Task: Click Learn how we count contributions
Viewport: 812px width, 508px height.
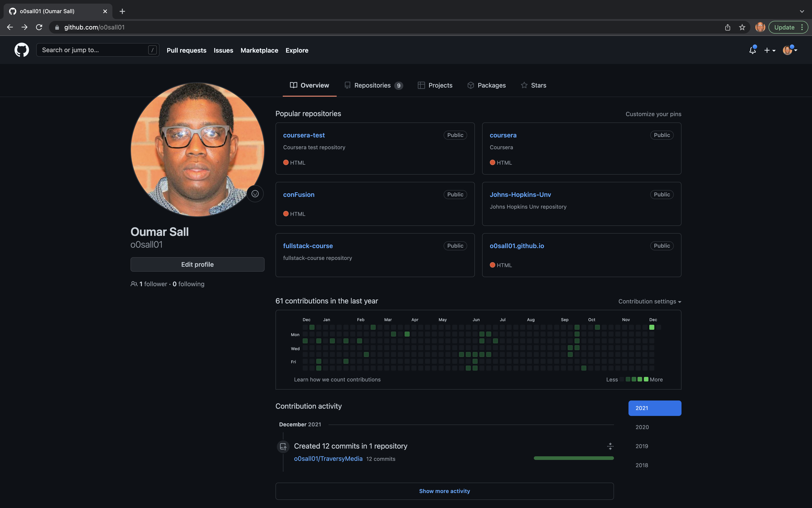Action: [x=337, y=379]
